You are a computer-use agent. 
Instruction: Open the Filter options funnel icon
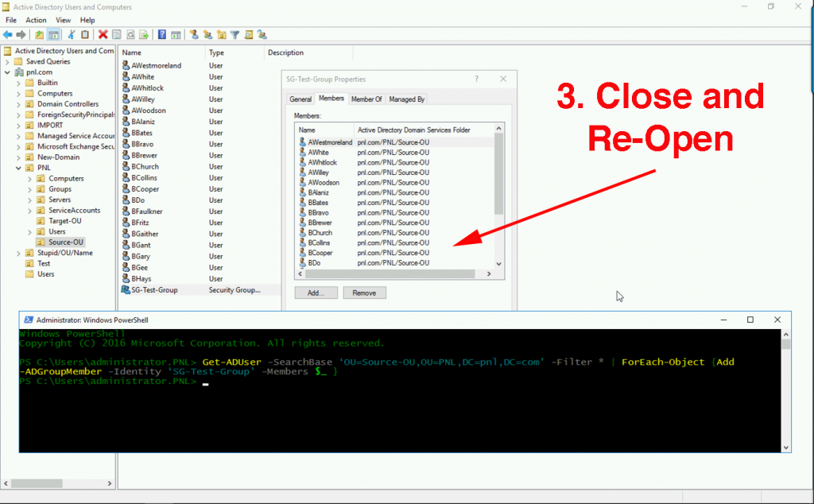tap(234, 34)
